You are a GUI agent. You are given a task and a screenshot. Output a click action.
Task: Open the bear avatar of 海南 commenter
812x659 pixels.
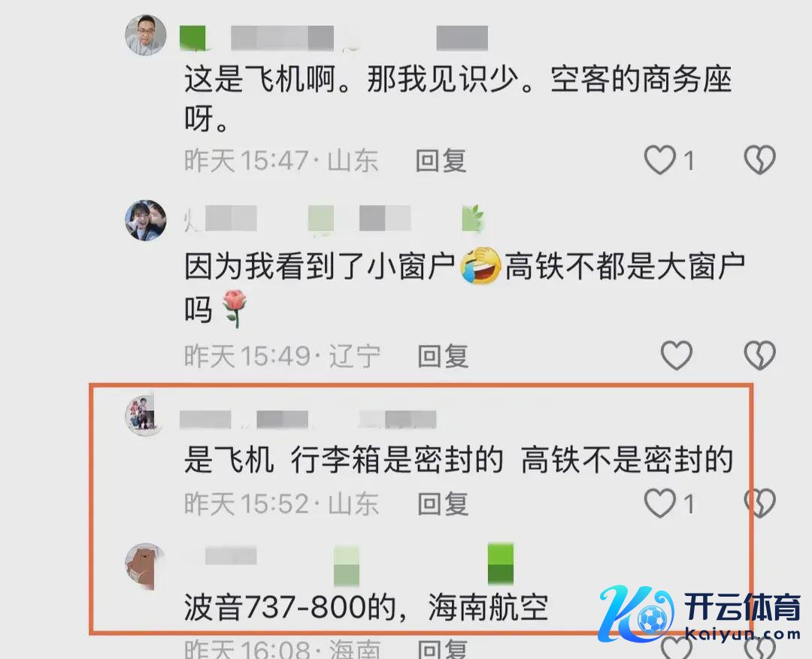[145, 565]
